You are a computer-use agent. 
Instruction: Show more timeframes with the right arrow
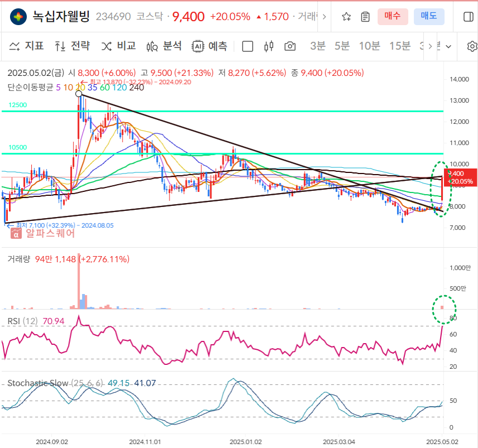[x=430, y=46]
